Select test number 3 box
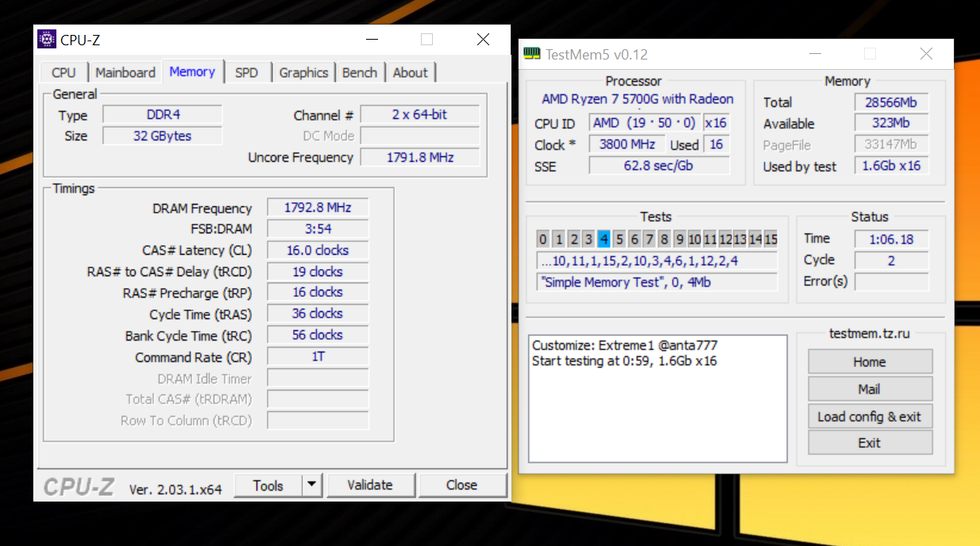This screenshot has width=980, height=546. (x=588, y=239)
